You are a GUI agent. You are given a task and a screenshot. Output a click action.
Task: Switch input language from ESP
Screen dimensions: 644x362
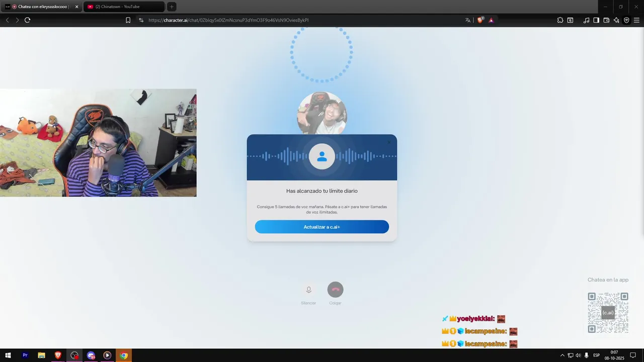597,355
